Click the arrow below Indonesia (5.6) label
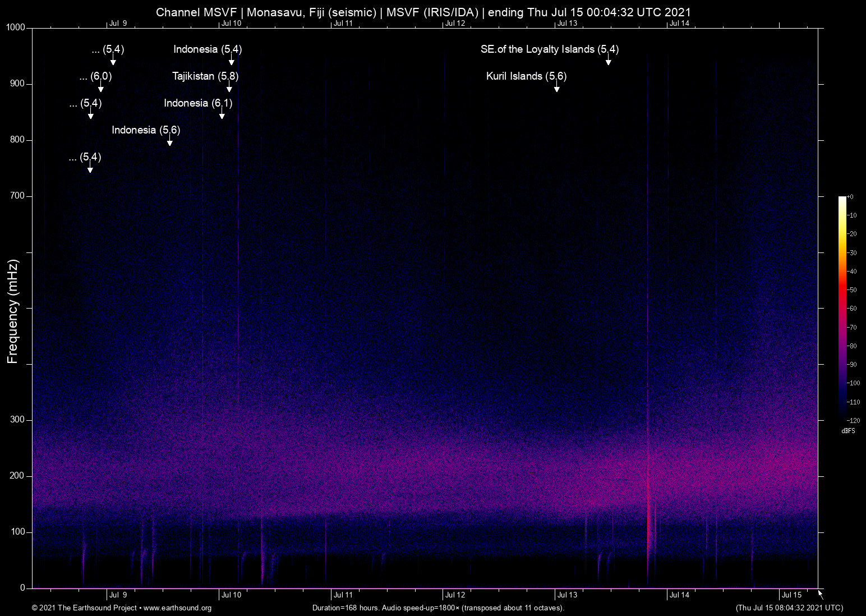 [169, 141]
